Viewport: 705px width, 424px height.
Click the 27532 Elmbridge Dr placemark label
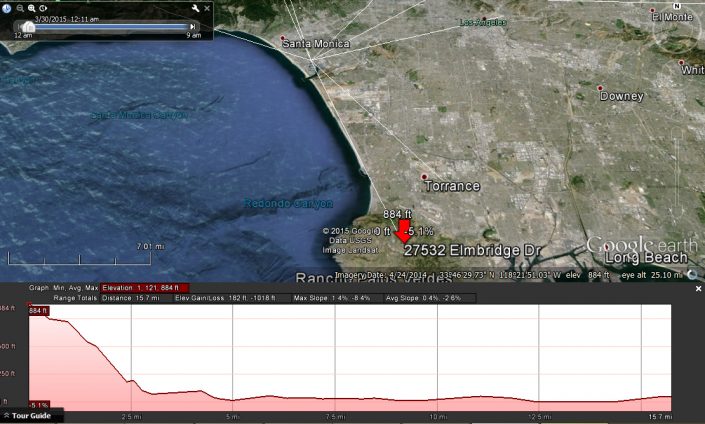[x=472, y=250]
